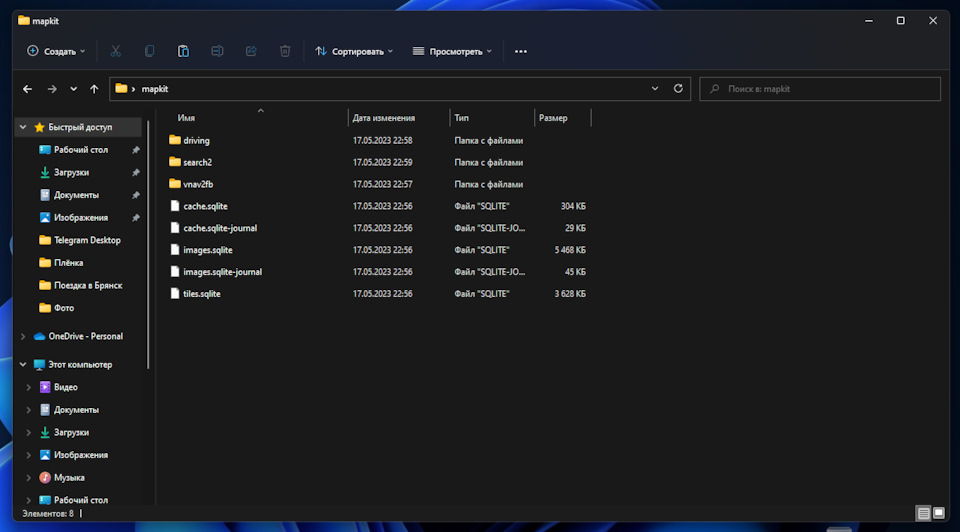
Task: Click the Cut scissors icon in toolbar
Action: pyautogui.click(x=115, y=51)
